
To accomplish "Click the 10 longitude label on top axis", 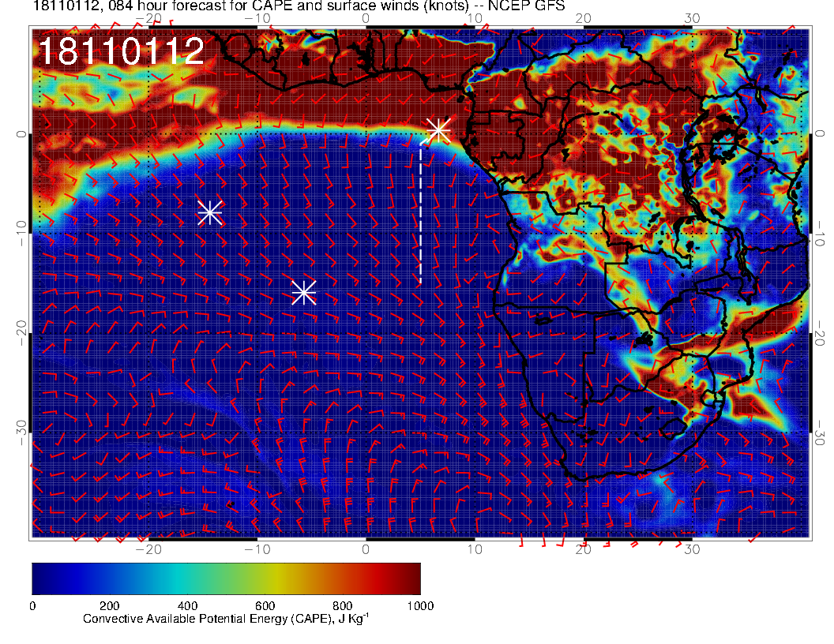I will point(475,17).
